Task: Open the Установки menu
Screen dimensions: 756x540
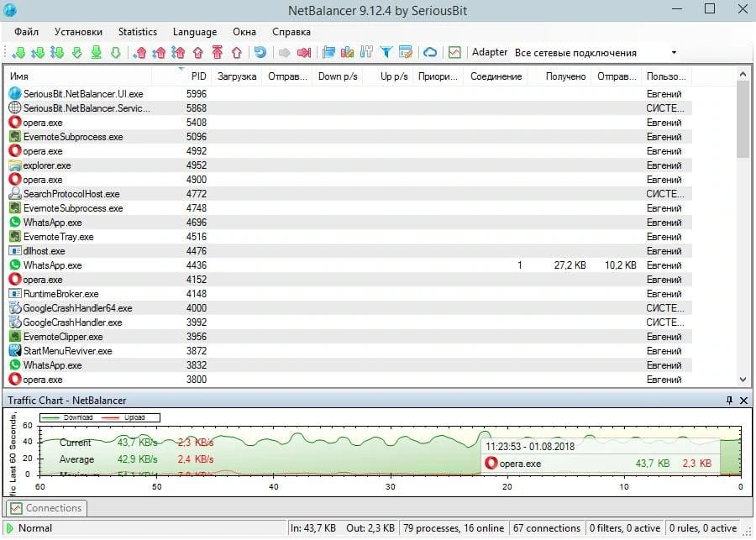Action: [x=79, y=32]
